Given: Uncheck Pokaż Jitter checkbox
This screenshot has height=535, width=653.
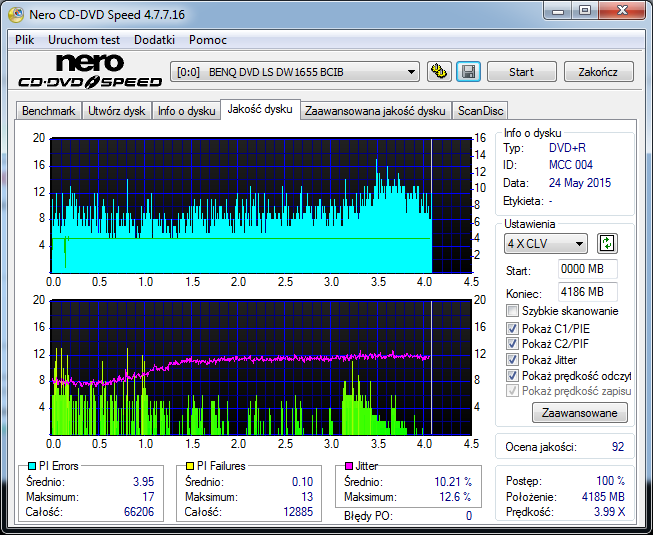Looking at the screenshot, I should 512,360.
